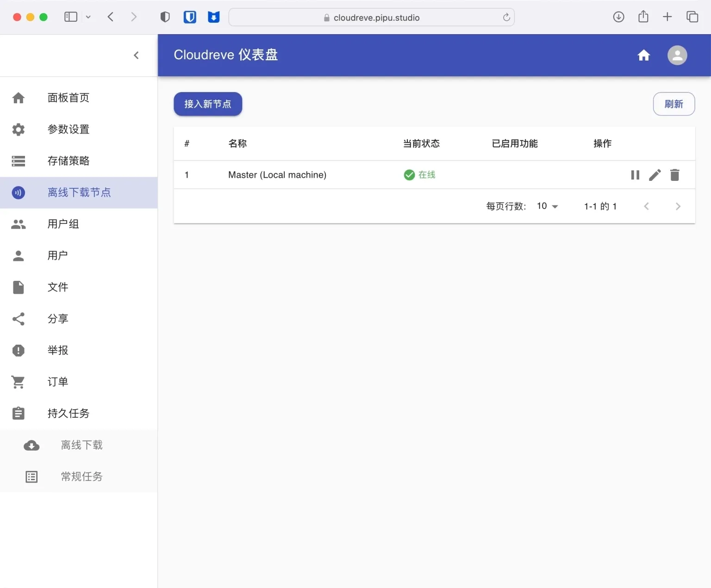Click the 用户组 group icon
The image size is (711, 588).
click(19, 224)
